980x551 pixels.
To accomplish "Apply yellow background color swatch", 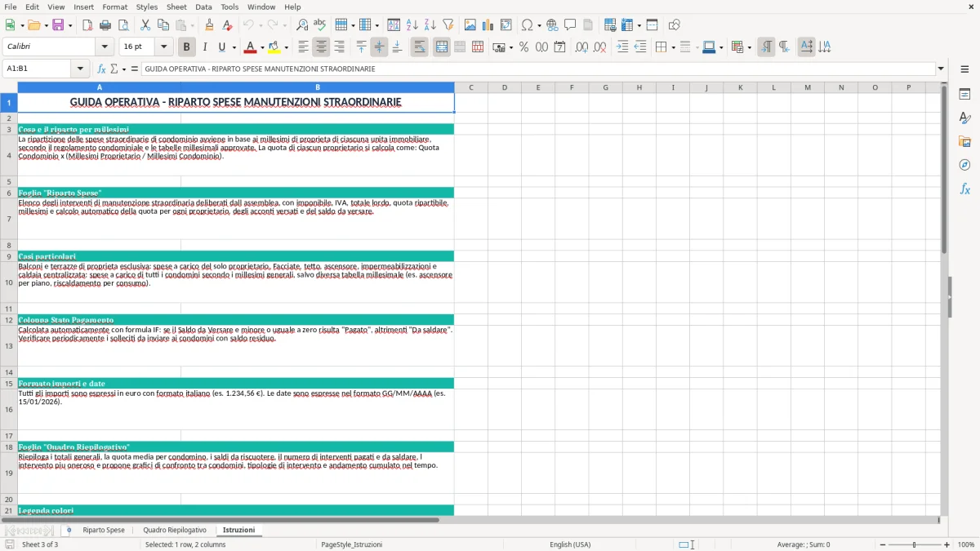I will click(274, 47).
